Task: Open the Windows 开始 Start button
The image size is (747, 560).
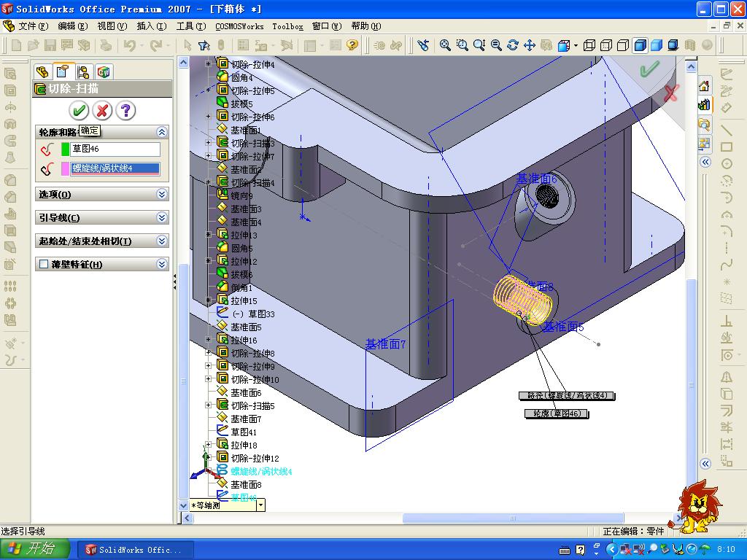Action: 35,549
